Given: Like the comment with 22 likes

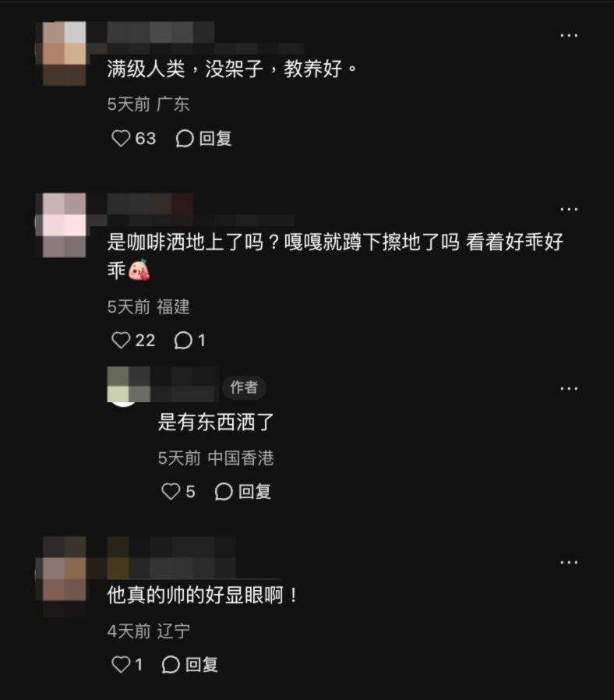Looking at the screenshot, I should 121,341.
